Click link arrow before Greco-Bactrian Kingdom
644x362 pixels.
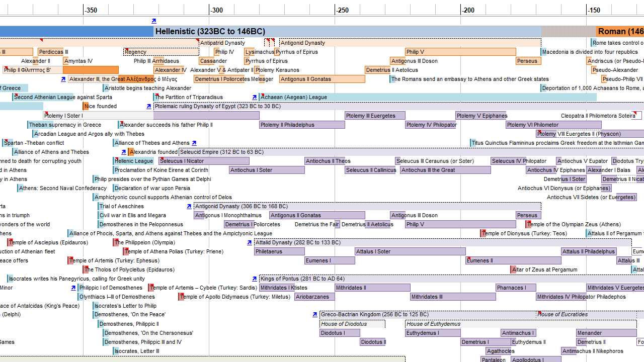(315, 315)
